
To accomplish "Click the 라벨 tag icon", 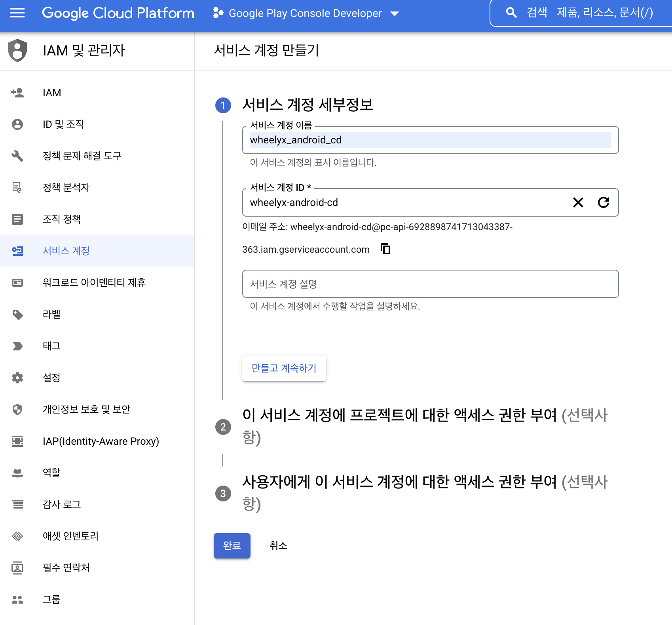I will [17, 314].
